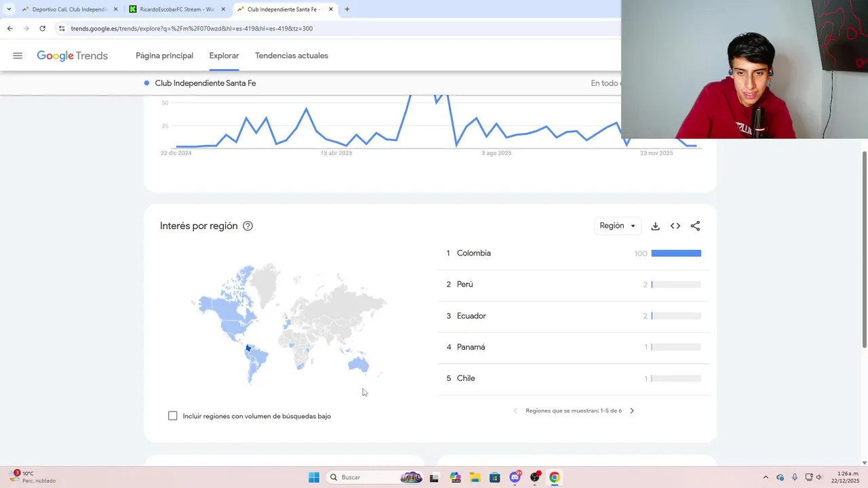The width and height of the screenshot is (868, 488).
Task: Click the 22 dic 2024 axis label
Action: click(x=176, y=153)
